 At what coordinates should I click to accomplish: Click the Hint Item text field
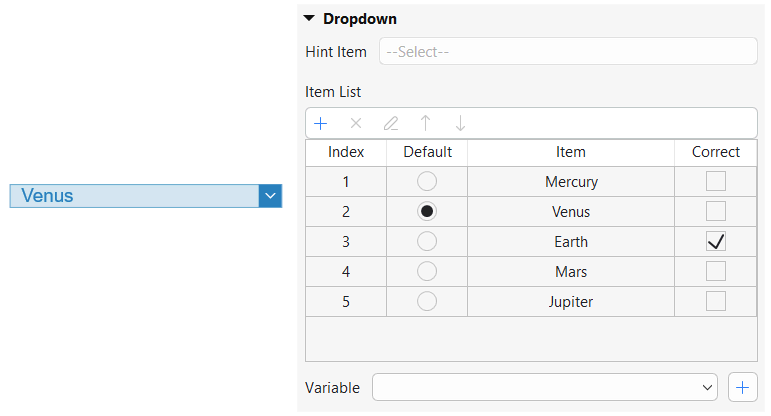click(x=567, y=51)
